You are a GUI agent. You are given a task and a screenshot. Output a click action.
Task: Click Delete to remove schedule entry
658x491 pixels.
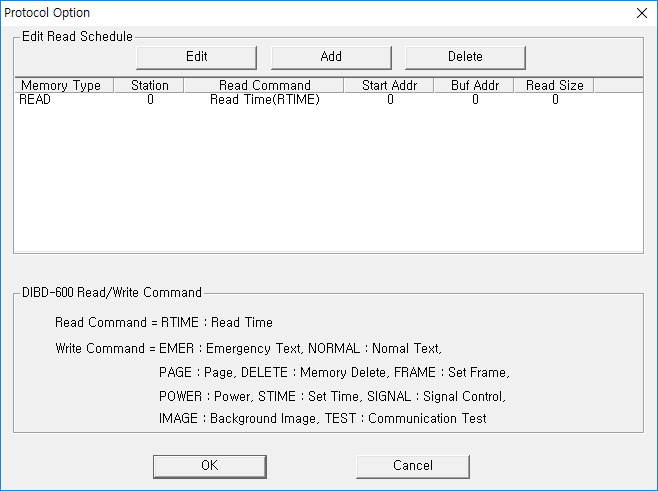464,57
